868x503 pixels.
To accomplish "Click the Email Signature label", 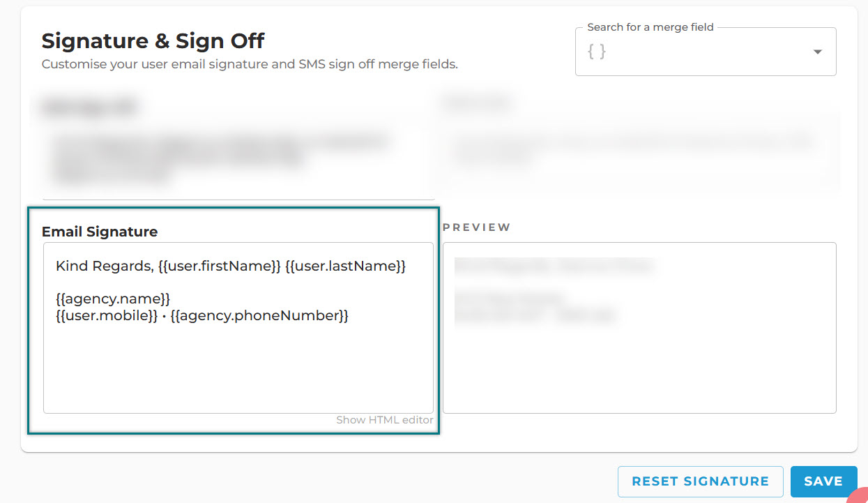I will [100, 232].
